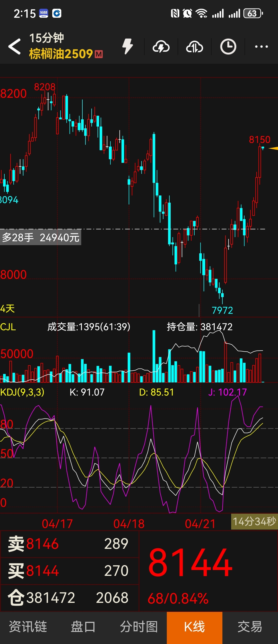Open the clock period selector icon
Image resolution: width=278 pixels, height=644 pixels.
click(228, 47)
